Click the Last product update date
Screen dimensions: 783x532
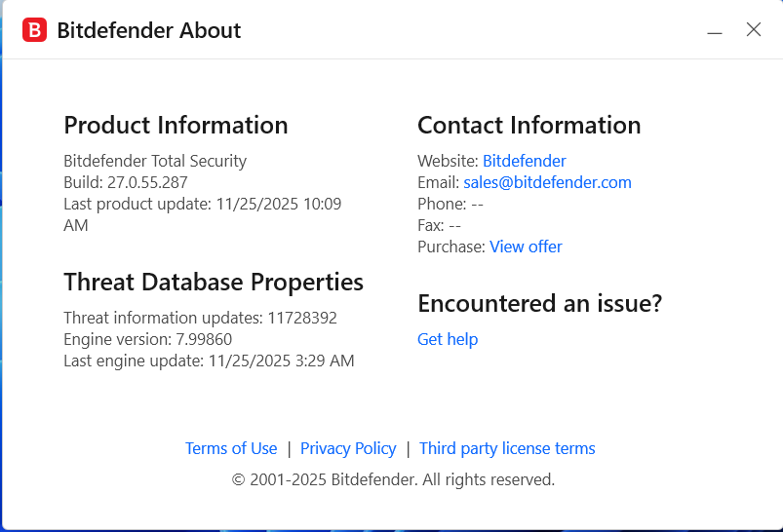click(x=202, y=214)
